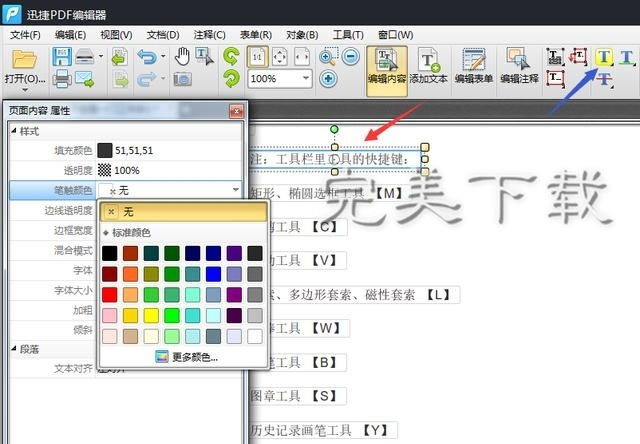Open the zoom percentage 100% combo box

coord(280,78)
